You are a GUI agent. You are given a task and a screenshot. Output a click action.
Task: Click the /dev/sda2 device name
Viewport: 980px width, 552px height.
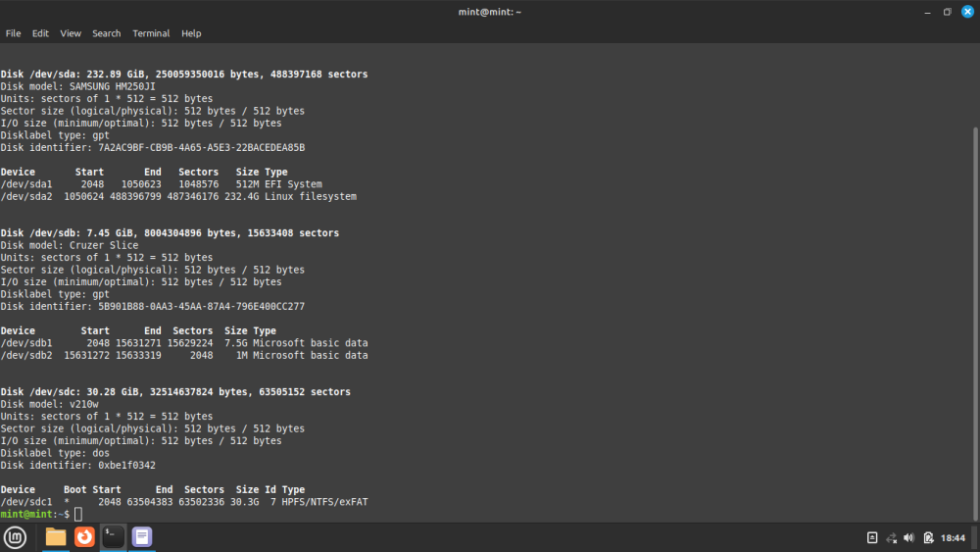(x=26, y=196)
